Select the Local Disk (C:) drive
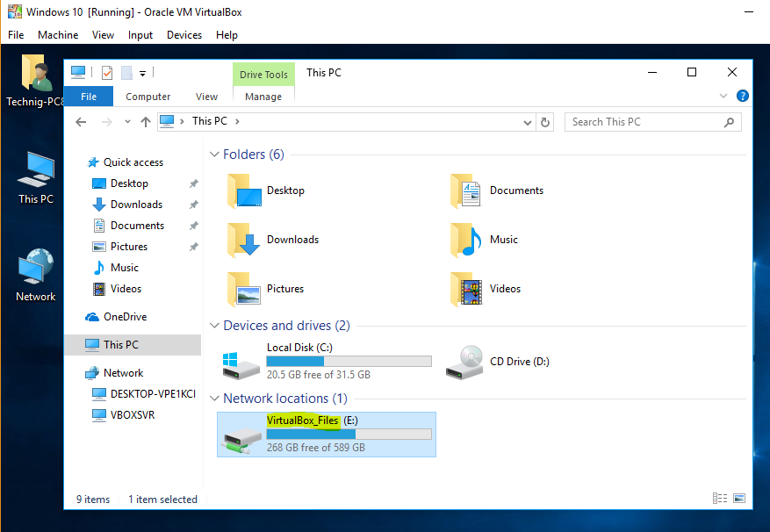The width and height of the screenshot is (770, 532). point(325,361)
